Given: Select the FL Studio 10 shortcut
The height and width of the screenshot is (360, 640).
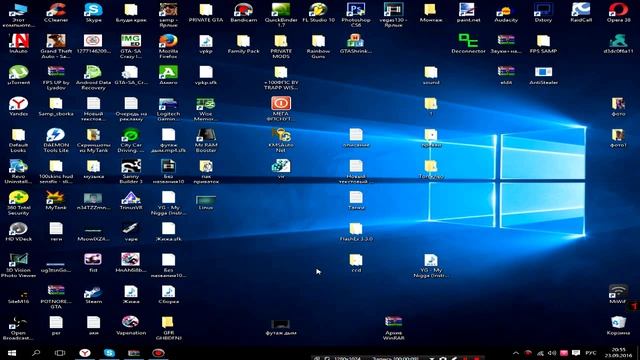Looking at the screenshot, I should coord(318,12).
